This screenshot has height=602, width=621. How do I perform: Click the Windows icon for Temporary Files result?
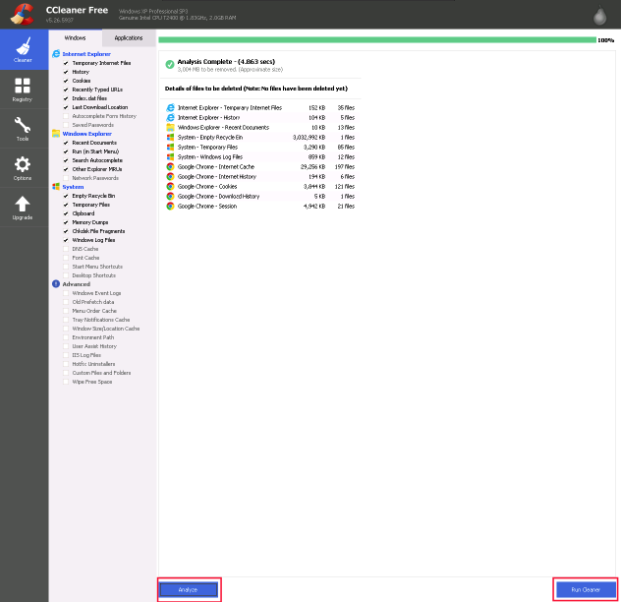pos(170,147)
